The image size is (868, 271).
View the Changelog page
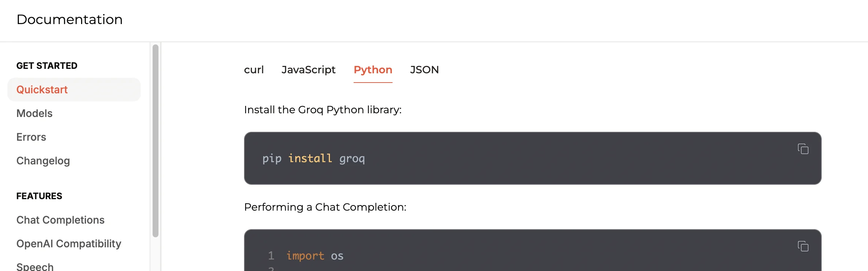pos(43,161)
